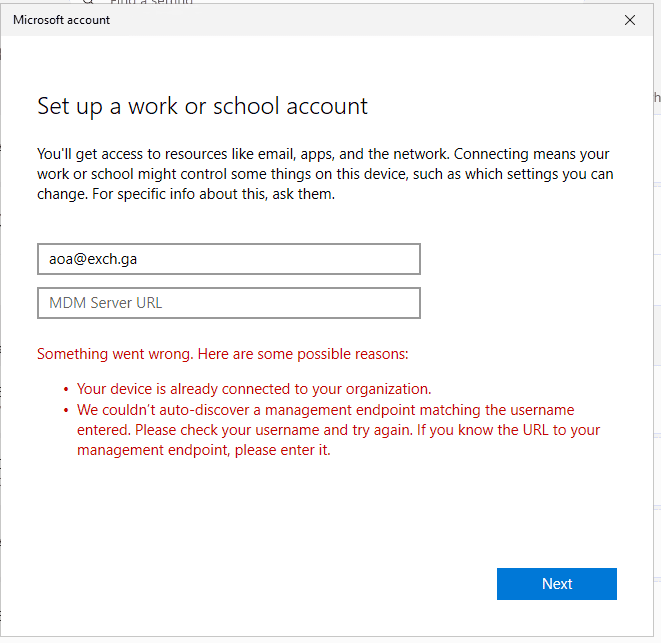Focus the MDM Server URL field
This screenshot has width=661, height=643.
229,303
